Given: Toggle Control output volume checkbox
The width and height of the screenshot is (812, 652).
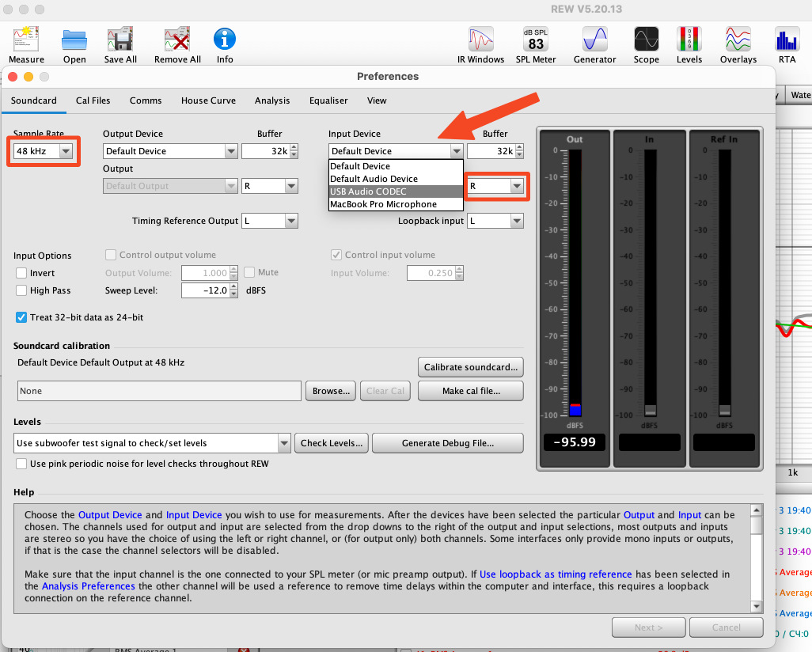Looking at the screenshot, I should 110,255.
